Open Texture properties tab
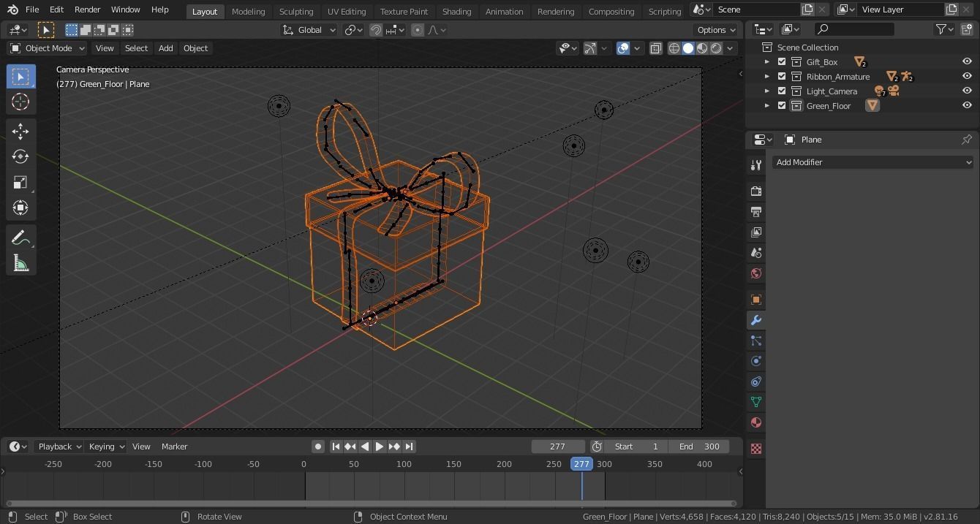The height and width of the screenshot is (524, 980). (755, 449)
